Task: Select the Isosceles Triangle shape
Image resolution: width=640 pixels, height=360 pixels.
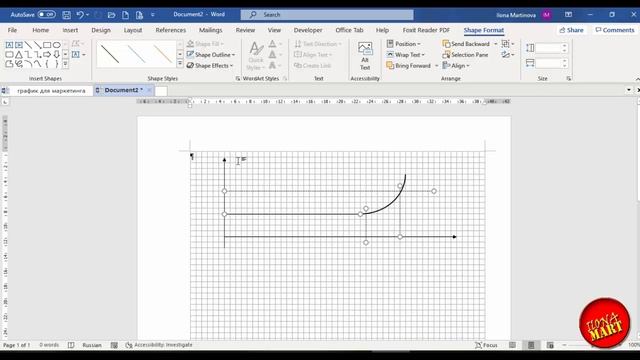Action: click(19, 54)
